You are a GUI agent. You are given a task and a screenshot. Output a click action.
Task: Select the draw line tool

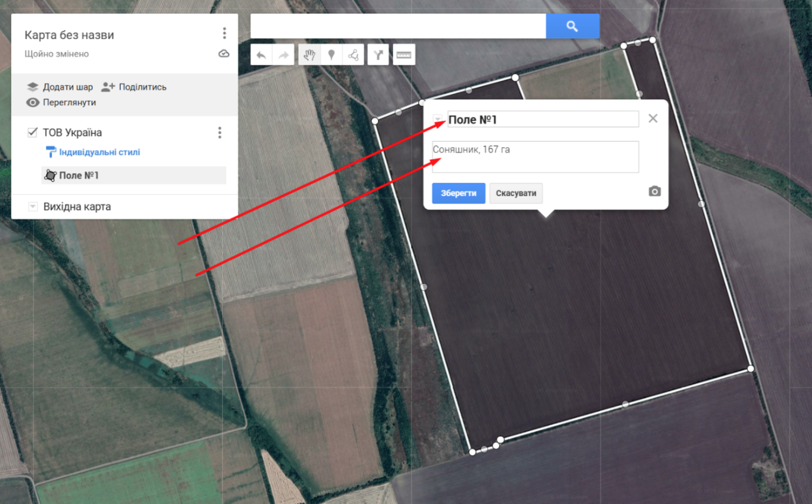click(x=353, y=55)
